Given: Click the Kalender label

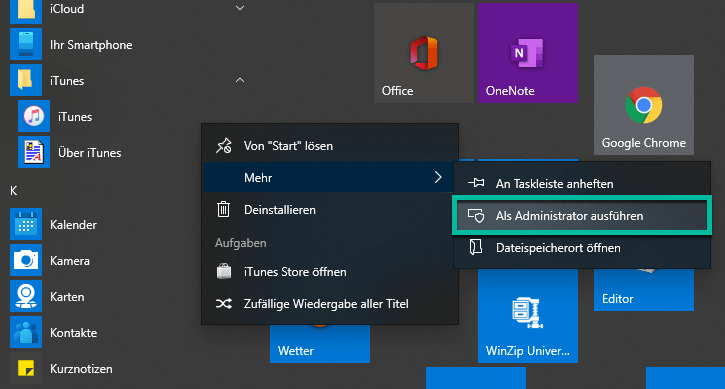Looking at the screenshot, I should [x=73, y=225].
